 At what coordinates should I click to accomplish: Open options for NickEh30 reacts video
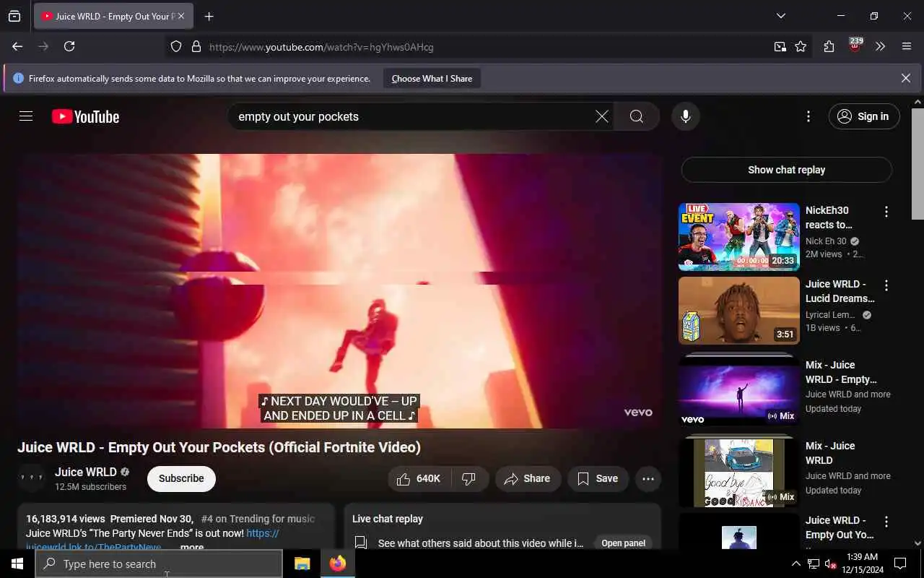pyautogui.click(x=886, y=212)
